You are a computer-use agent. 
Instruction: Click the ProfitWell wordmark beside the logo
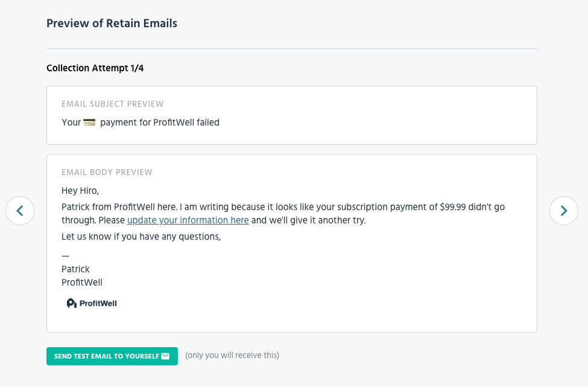(x=98, y=304)
